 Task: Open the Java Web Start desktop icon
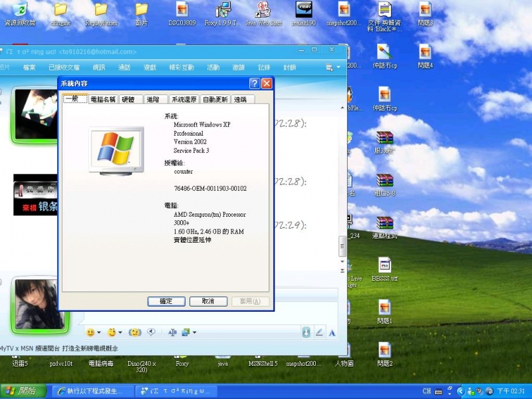pyautogui.click(x=263, y=10)
